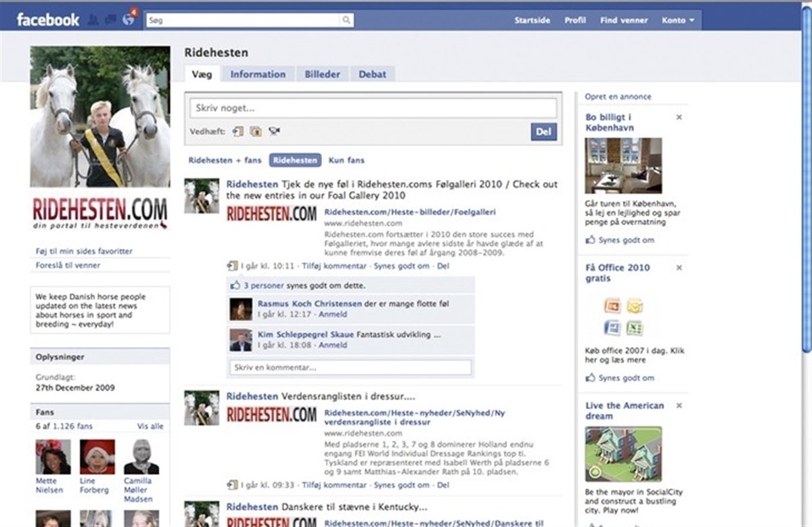This screenshot has height=527, width=812.
Task: Click the 'Vis alle' fans link
Action: click(150, 426)
